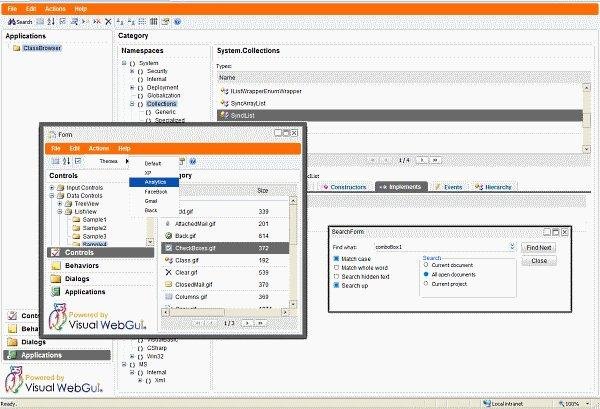This screenshot has width=600, height=409.
Task: Click Close button in SearchForm
Action: click(539, 261)
